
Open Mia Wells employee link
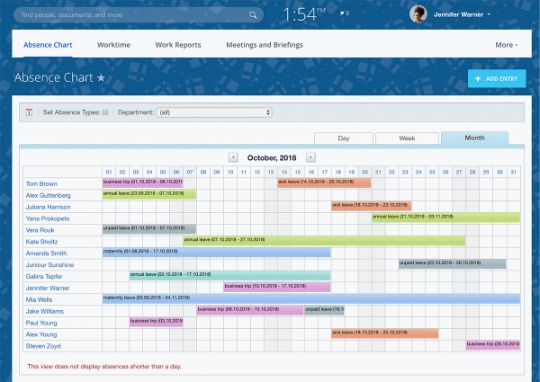tap(39, 299)
